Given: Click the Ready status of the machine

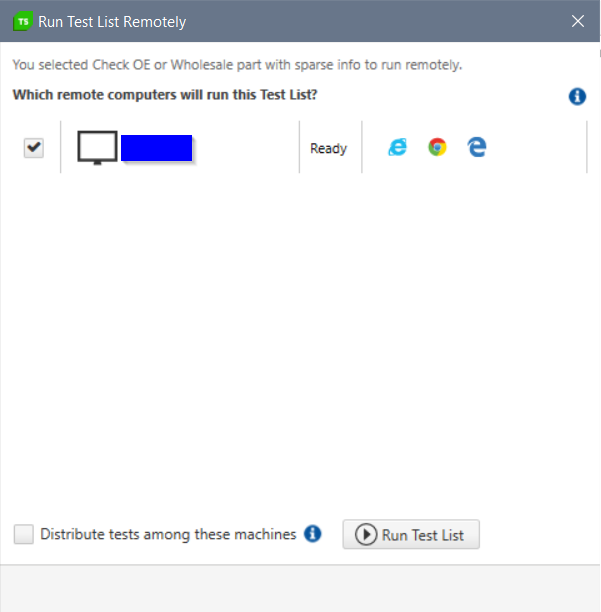Looking at the screenshot, I should (328, 148).
